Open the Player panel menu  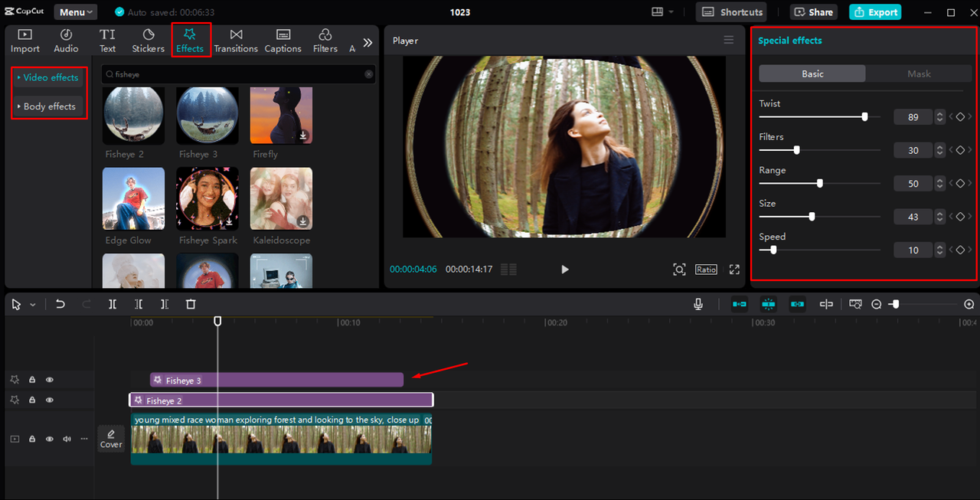[x=728, y=41]
